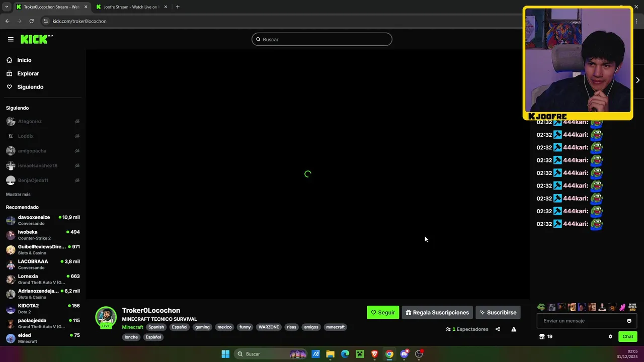Open Minecraft from taskbar
644x362 pixels.
coord(360,354)
